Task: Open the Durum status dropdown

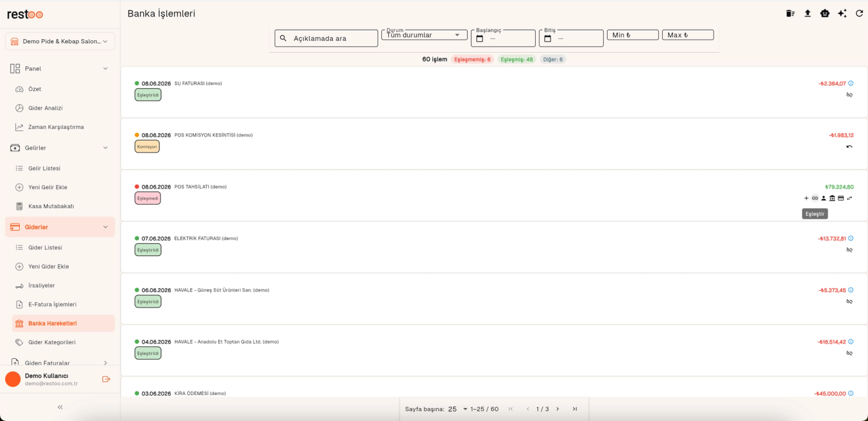Action: 424,35
